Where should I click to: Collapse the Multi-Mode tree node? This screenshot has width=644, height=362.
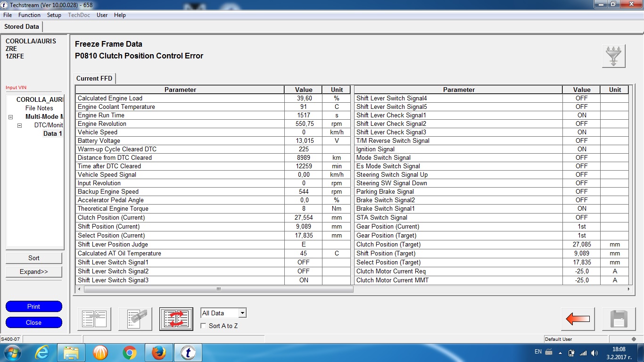[x=10, y=117]
